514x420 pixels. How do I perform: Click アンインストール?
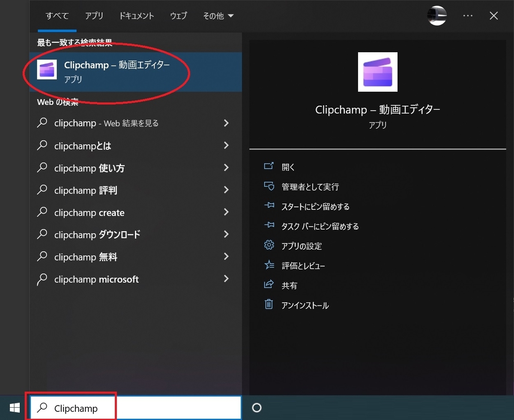click(x=305, y=305)
